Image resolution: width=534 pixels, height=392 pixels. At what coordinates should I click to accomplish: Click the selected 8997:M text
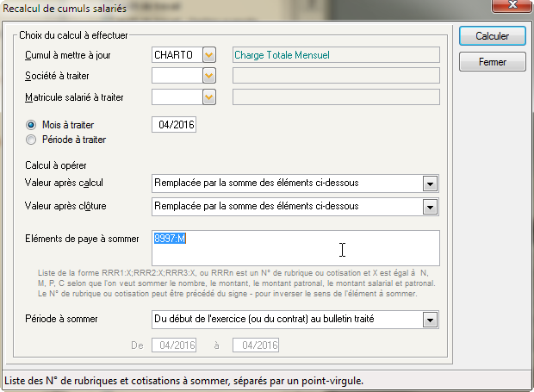pos(170,239)
